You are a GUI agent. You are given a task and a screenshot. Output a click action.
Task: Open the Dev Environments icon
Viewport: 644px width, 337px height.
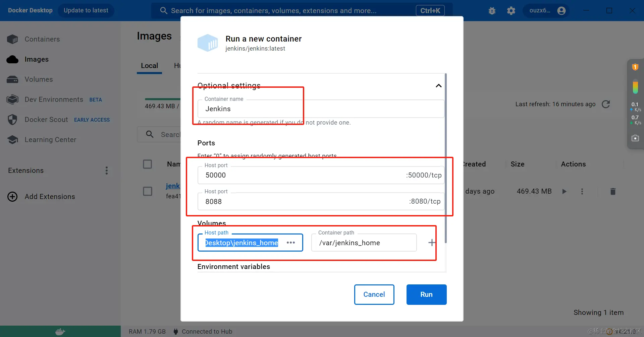click(12, 99)
